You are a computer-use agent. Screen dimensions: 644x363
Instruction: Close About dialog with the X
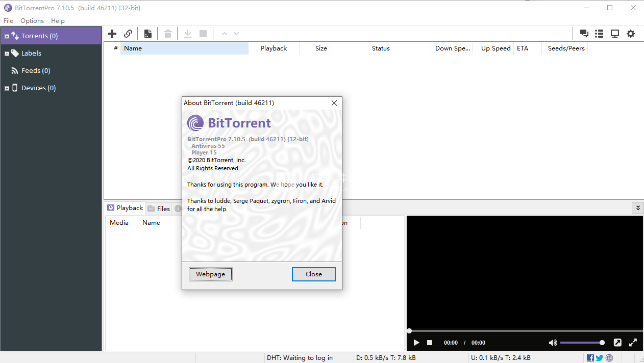(334, 102)
